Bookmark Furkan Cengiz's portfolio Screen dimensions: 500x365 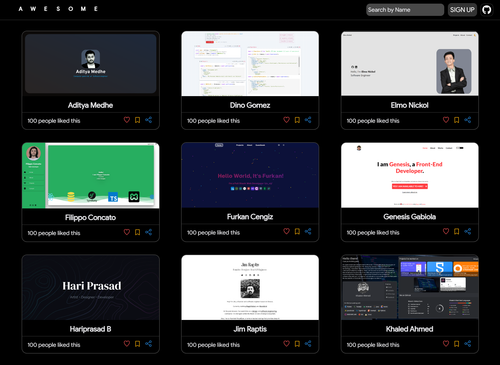point(297,231)
